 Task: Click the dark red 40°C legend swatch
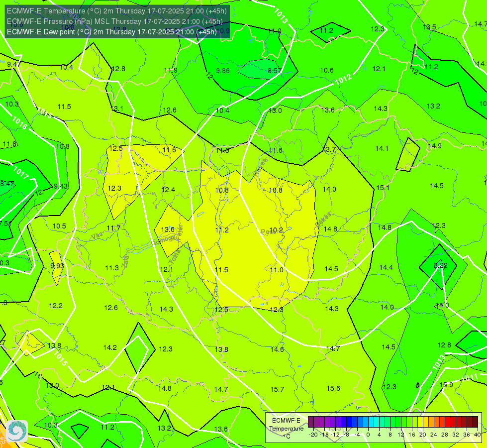[x=475, y=422]
